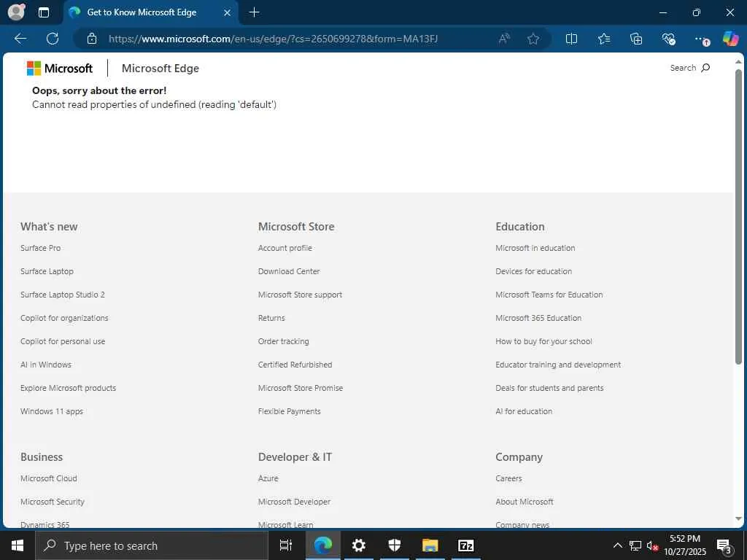Click the address bar URL field
This screenshot has width=747, height=560.
(x=273, y=39)
